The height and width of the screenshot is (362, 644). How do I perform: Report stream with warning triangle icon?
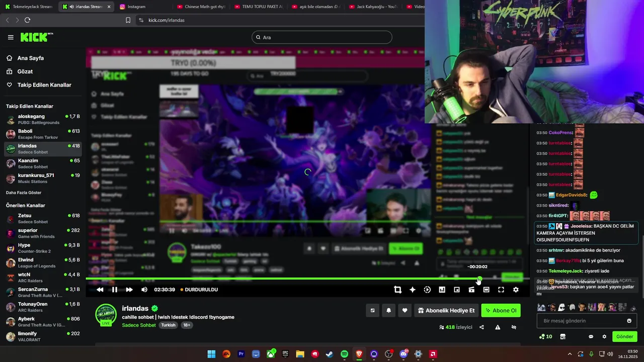click(498, 327)
